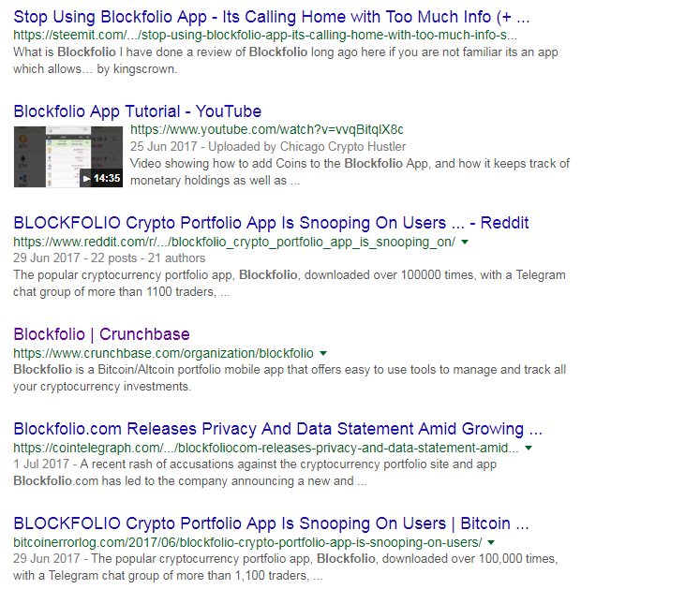Open "Stop Using Blockfolio App" Steemit result
This screenshot has width=700, height=604.
tap(272, 17)
